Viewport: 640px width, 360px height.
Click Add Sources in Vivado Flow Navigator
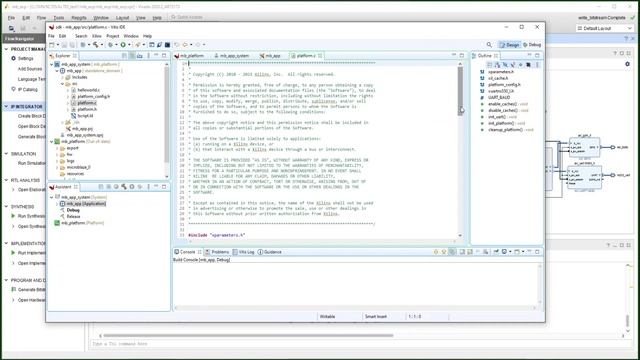(x=30, y=69)
